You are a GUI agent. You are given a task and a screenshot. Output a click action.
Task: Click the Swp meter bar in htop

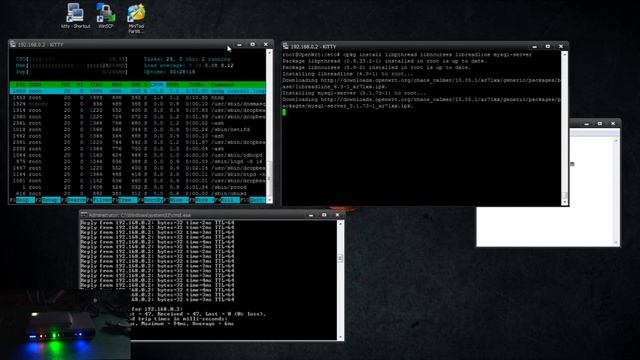coord(71,72)
